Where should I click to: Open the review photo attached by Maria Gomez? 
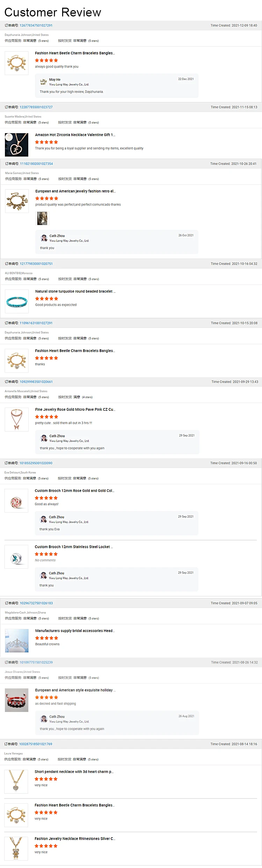pyautogui.click(x=42, y=218)
